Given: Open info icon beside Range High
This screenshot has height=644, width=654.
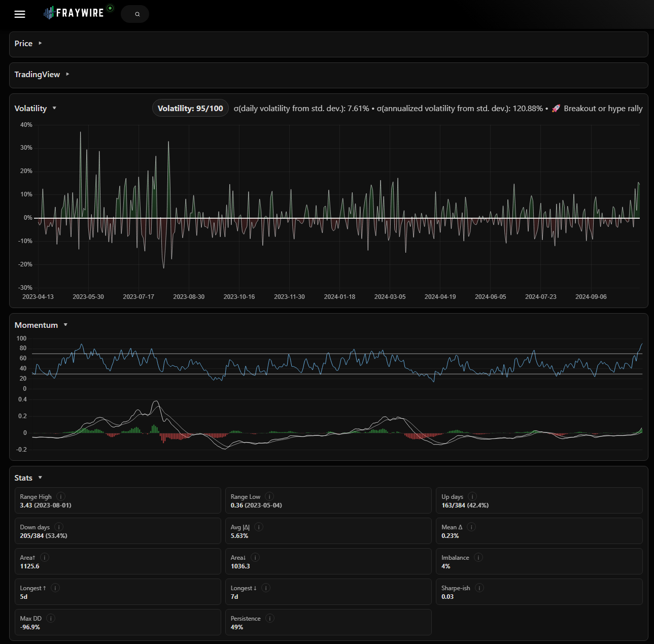Looking at the screenshot, I should pos(61,497).
